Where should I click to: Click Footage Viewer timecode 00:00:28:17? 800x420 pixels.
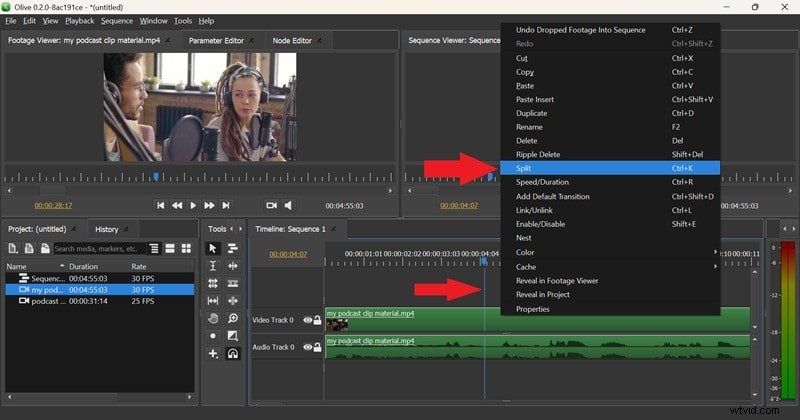point(53,205)
